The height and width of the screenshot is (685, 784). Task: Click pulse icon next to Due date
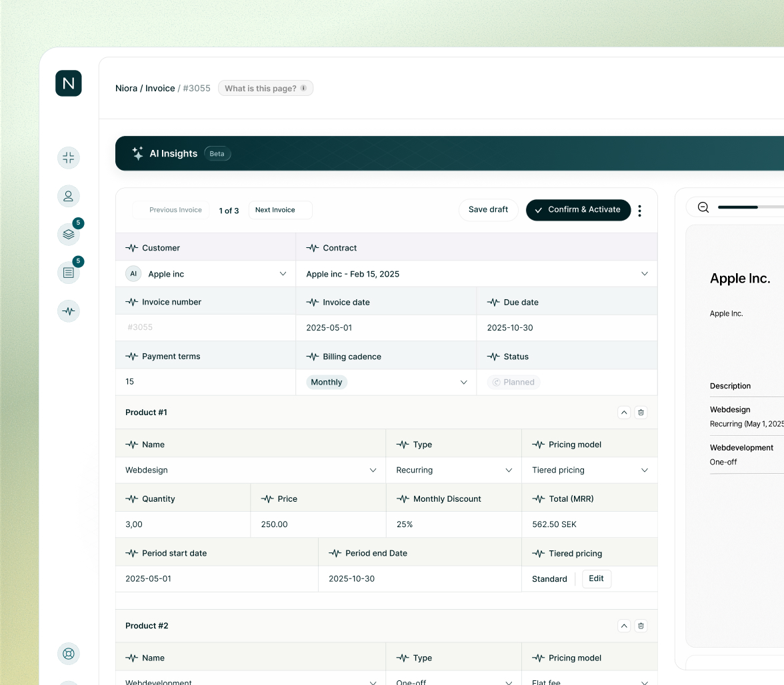(x=493, y=303)
